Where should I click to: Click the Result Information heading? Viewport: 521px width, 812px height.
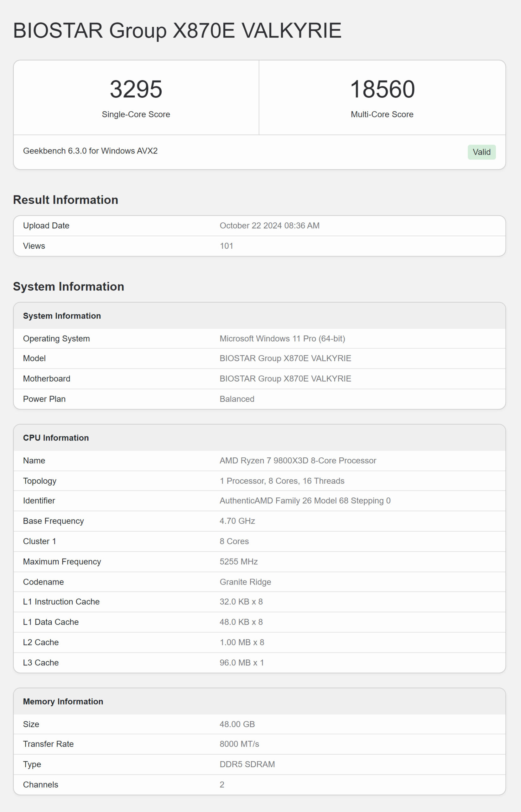(x=66, y=200)
